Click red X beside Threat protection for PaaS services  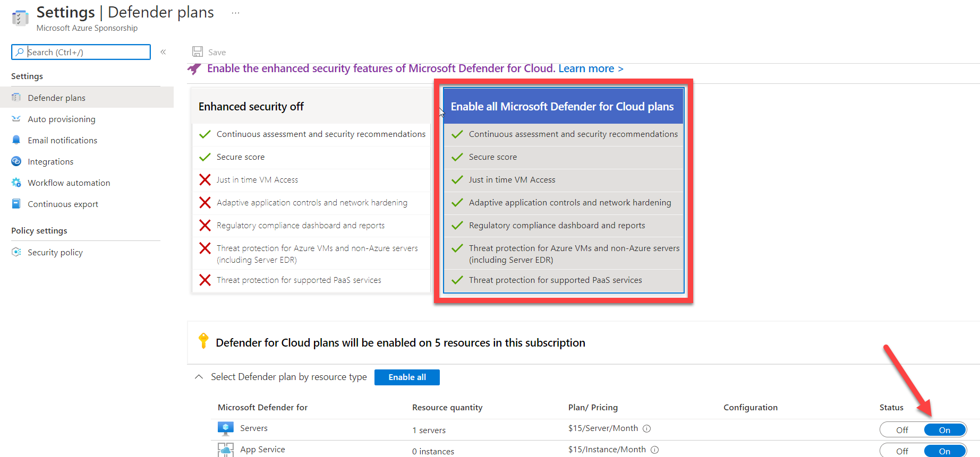point(205,280)
